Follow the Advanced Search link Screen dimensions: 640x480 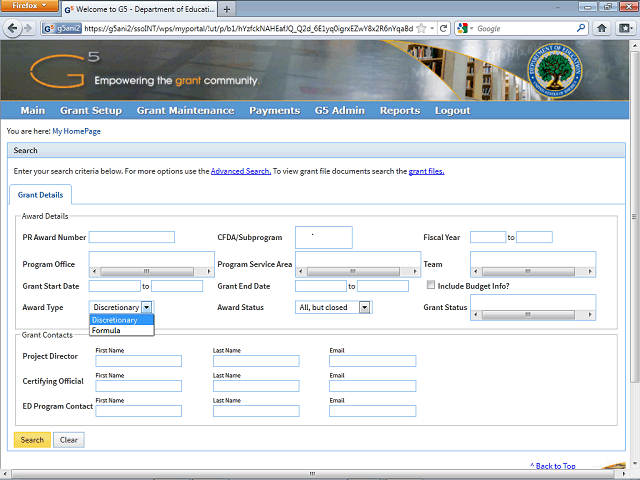click(240, 171)
